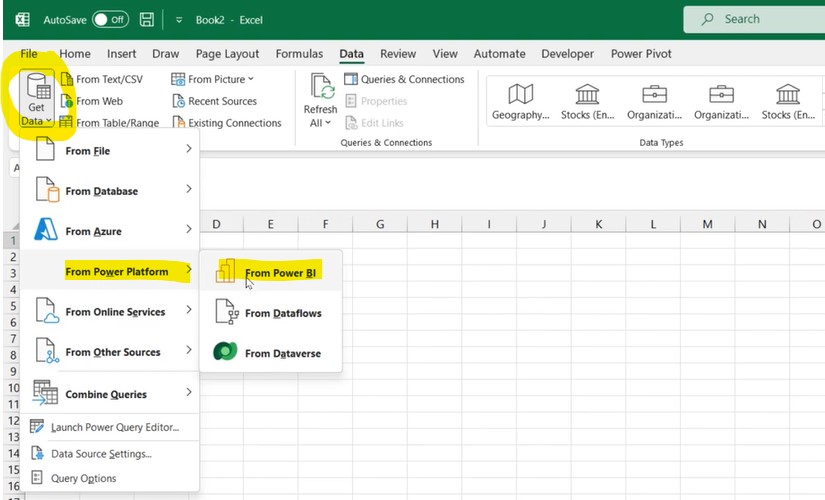Click the Save icon in title bar
This screenshot has height=500, width=825.
coord(147,19)
